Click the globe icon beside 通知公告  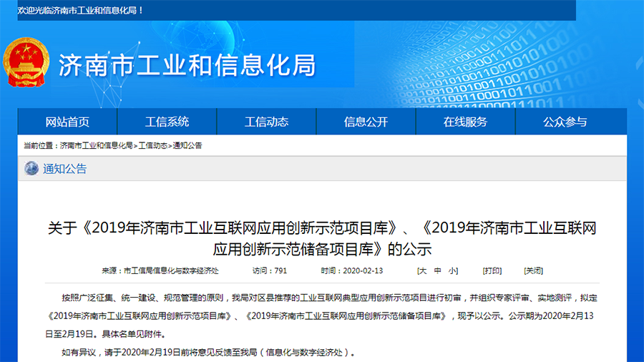coord(31,169)
